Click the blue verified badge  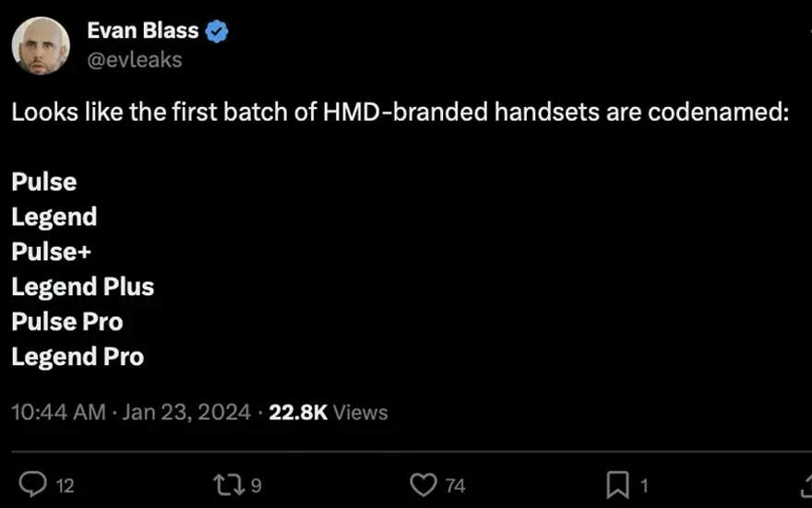click(217, 30)
